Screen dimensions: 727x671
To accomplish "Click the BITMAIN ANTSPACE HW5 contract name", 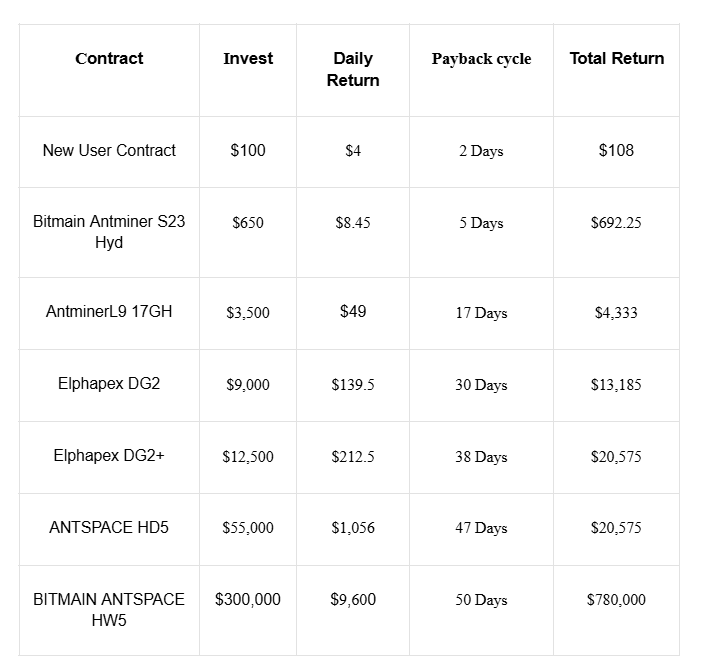I will tap(109, 610).
